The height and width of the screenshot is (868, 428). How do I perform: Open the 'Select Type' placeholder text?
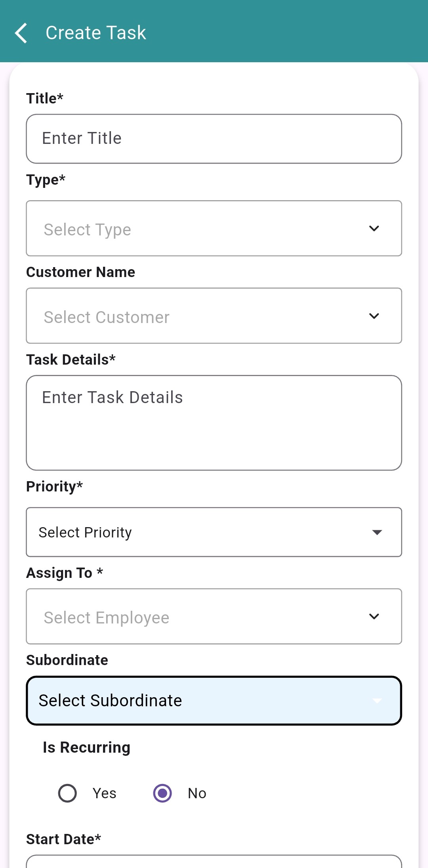(x=87, y=229)
